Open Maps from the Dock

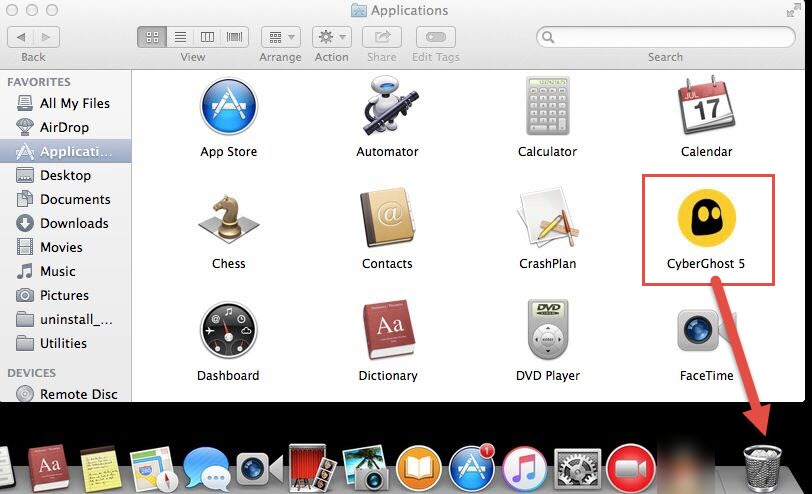pos(153,469)
